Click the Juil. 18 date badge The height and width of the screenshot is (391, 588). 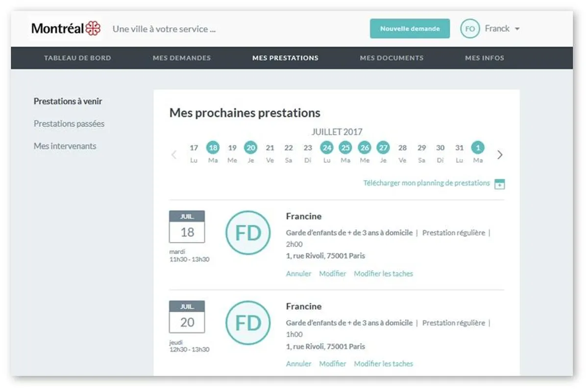point(187,227)
